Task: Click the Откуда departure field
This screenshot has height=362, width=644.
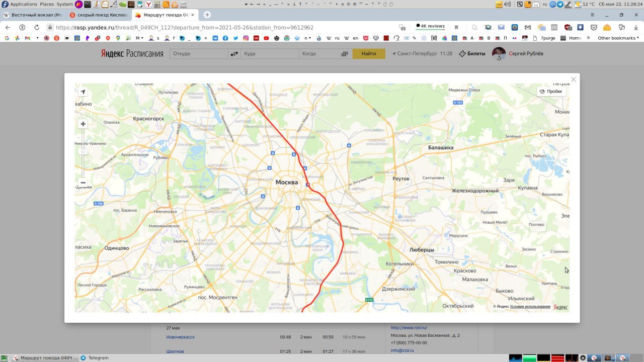Action: 198,54
